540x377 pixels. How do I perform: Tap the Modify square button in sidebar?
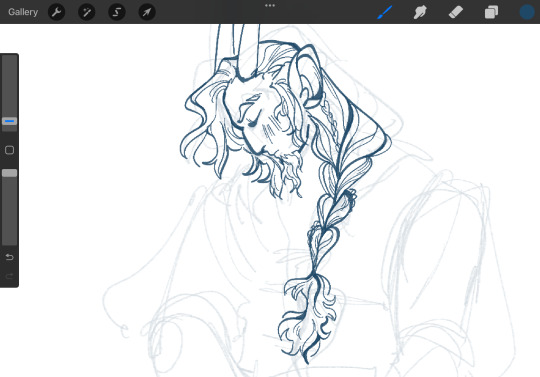point(9,150)
